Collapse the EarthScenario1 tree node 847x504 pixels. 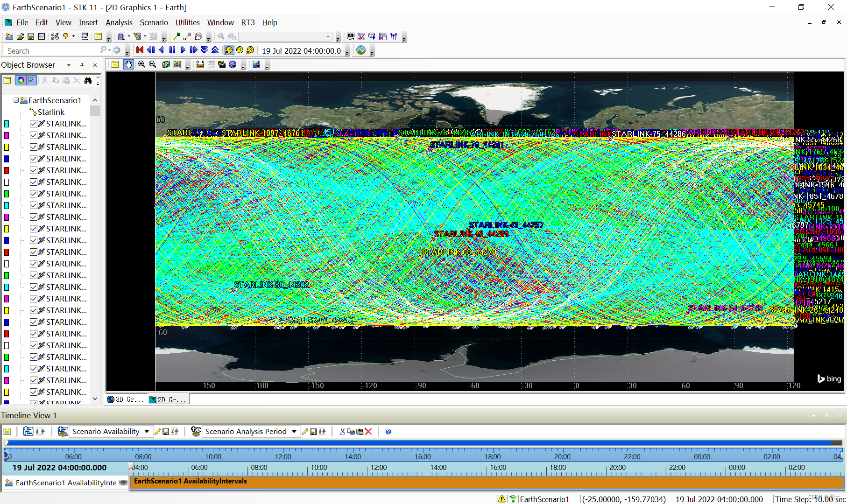tap(16, 100)
